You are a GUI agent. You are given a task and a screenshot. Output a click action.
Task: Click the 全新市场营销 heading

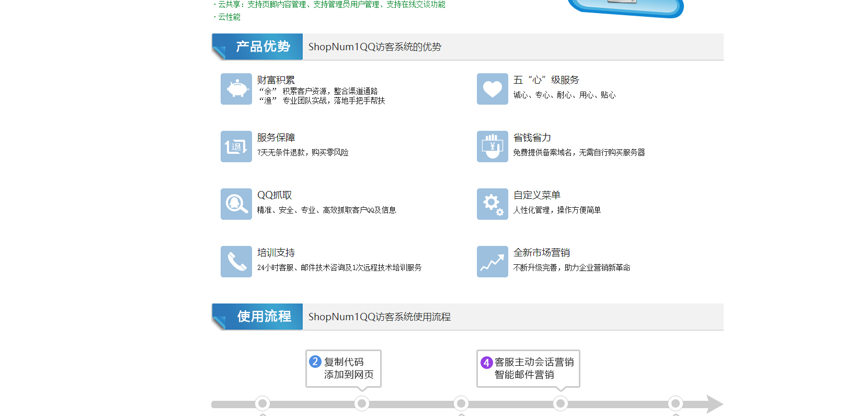pyautogui.click(x=542, y=253)
